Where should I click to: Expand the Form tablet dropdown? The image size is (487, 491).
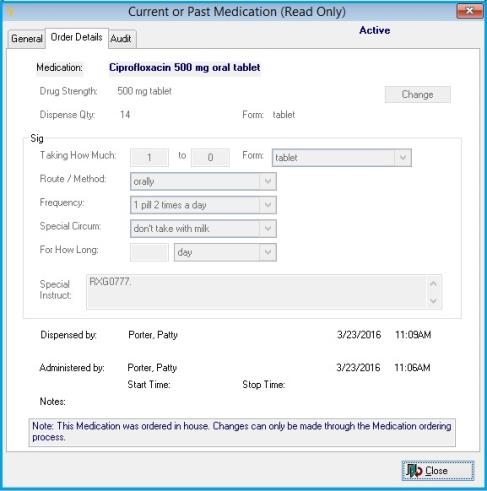pyautogui.click(x=403, y=158)
